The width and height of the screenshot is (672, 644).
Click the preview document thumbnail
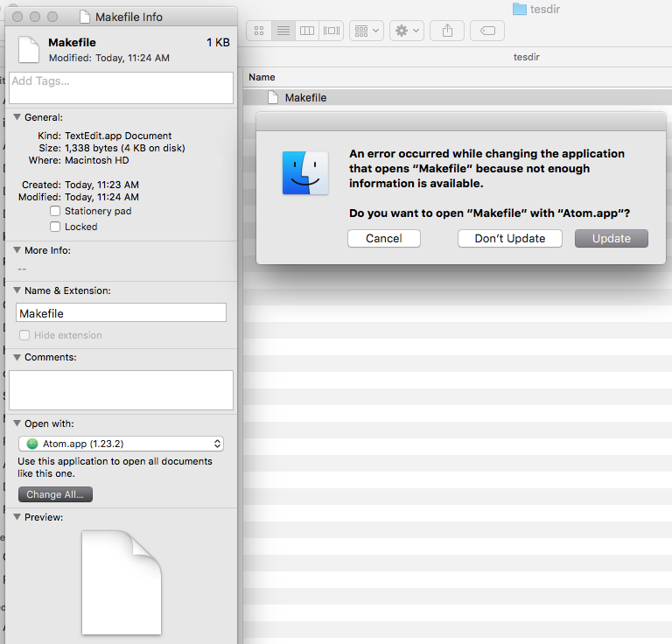pos(122,583)
